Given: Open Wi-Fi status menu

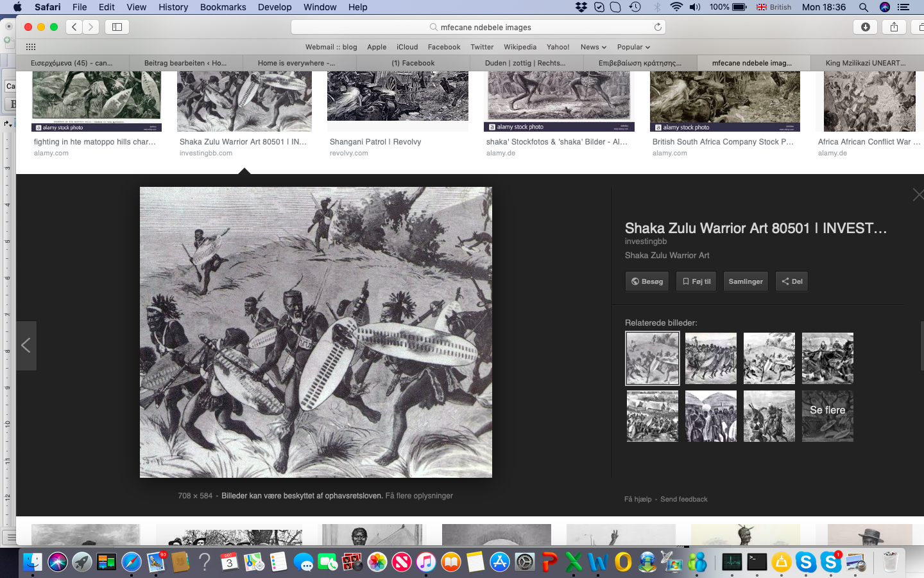Looking at the screenshot, I should (x=676, y=7).
